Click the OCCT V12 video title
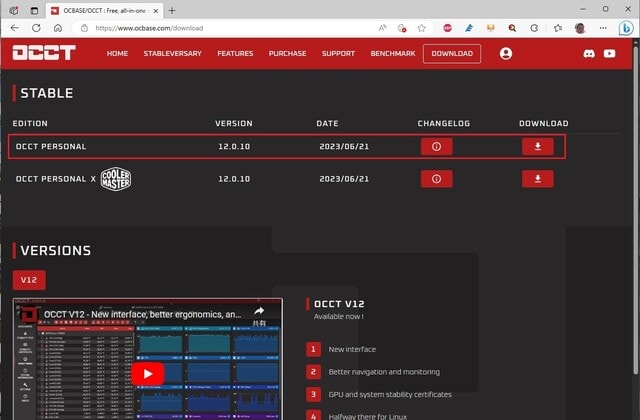The width and height of the screenshot is (640, 420). pyautogui.click(x=142, y=314)
